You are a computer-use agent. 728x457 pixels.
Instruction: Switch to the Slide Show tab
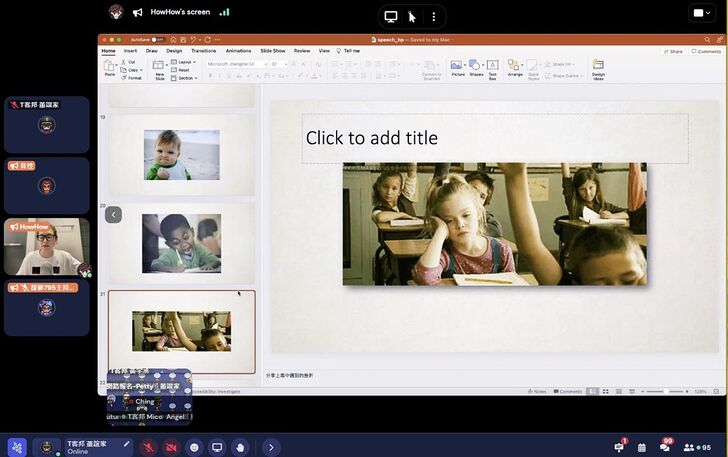tap(273, 50)
